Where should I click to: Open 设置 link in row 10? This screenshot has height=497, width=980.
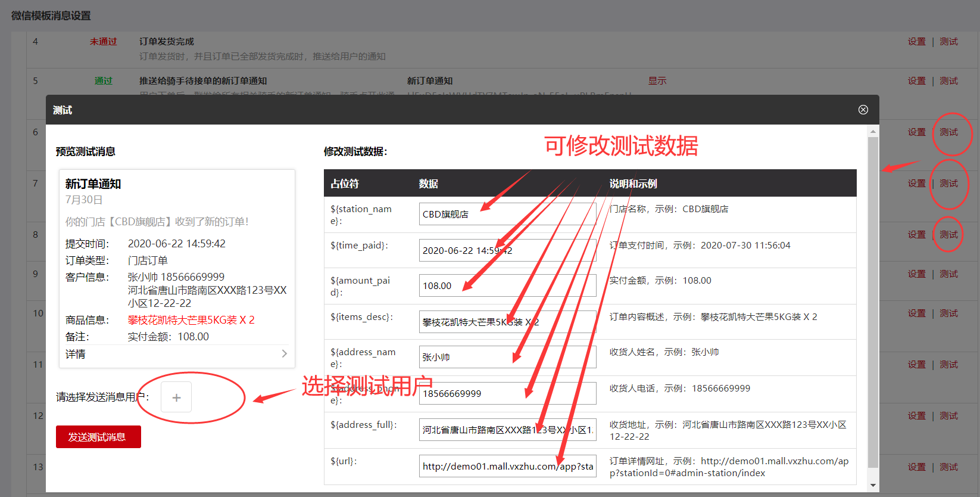coord(916,313)
